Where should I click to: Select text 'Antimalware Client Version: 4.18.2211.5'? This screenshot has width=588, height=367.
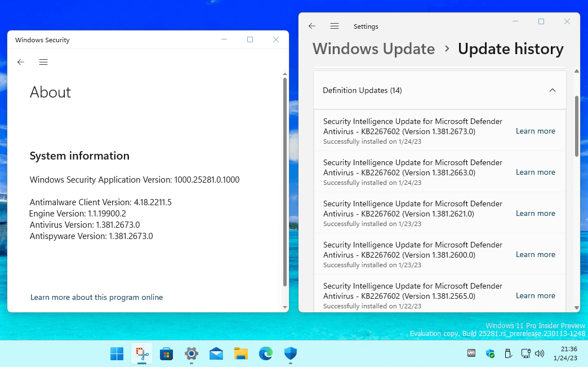pyautogui.click(x=100, y=202)
